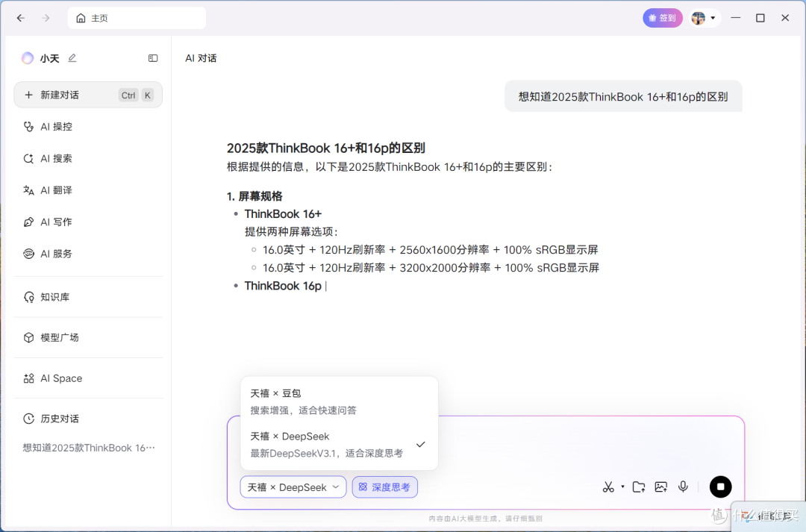Click the 知识库 sidebar icon
This screenshot has width=806, height=532.
pos(28,297)
